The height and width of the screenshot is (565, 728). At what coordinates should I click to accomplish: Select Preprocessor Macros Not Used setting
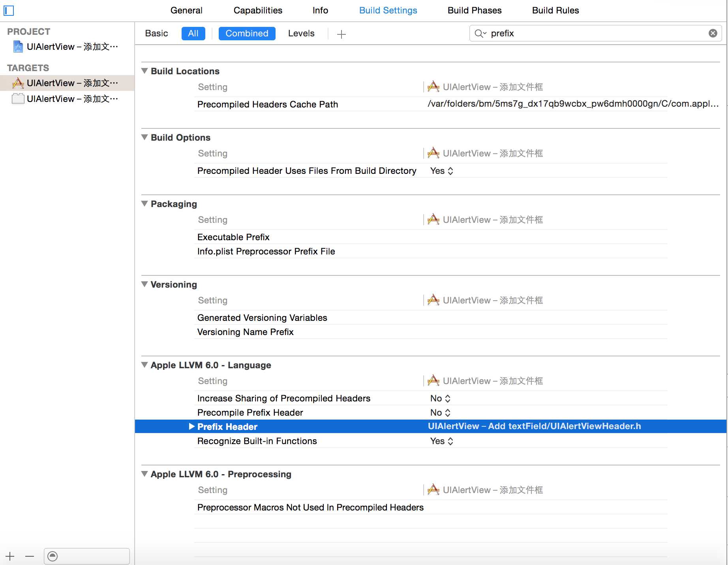[310, 507]
